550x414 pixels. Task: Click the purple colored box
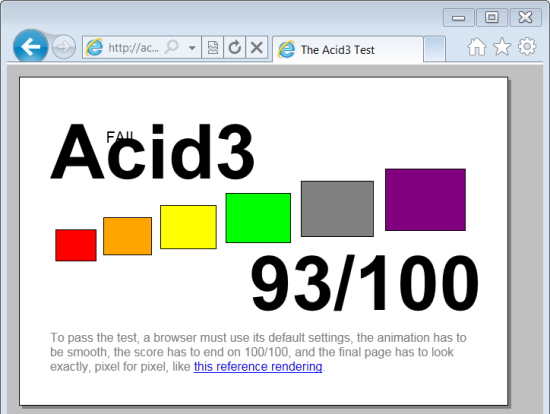[425, 200]
